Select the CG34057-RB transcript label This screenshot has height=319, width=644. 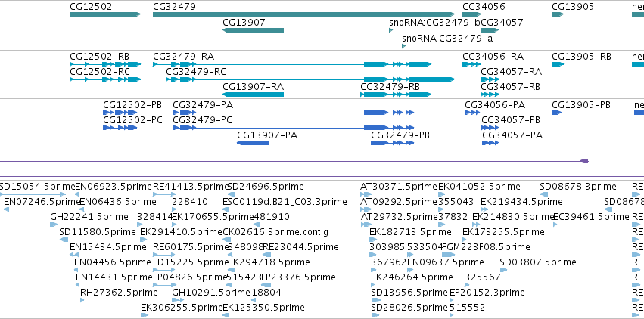click(x=511, y=86)
